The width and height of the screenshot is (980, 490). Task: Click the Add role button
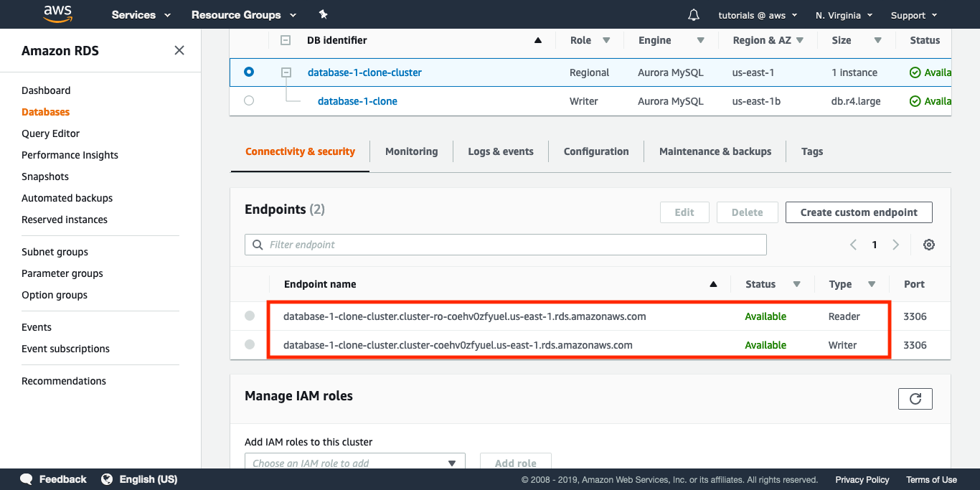[x=516, y=463]
